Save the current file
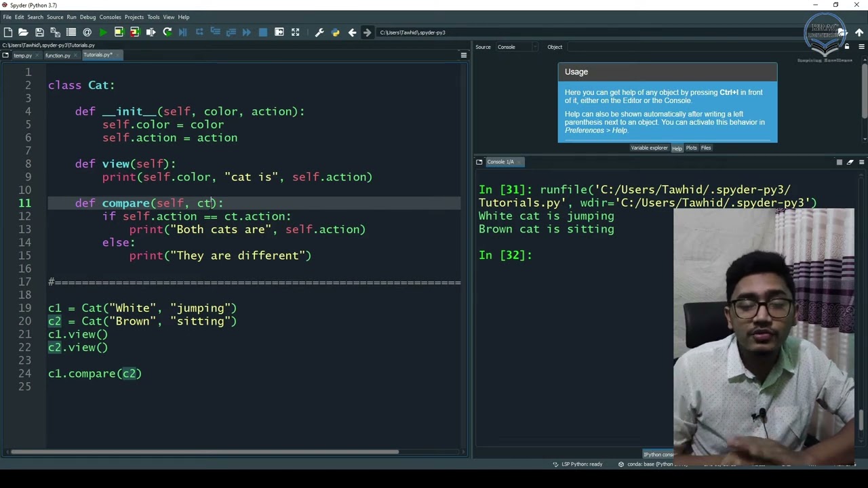Viewport: 868px width, 488px height. (x=39, y=32)
